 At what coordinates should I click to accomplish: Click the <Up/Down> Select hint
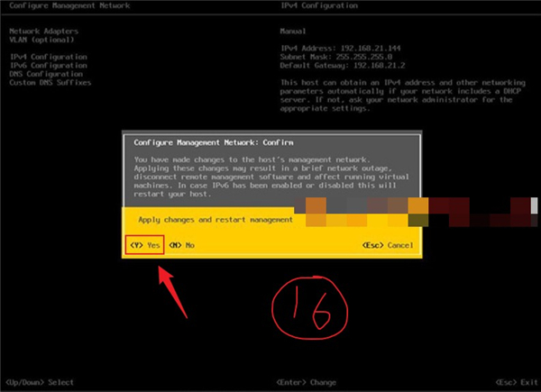point(41,383)
